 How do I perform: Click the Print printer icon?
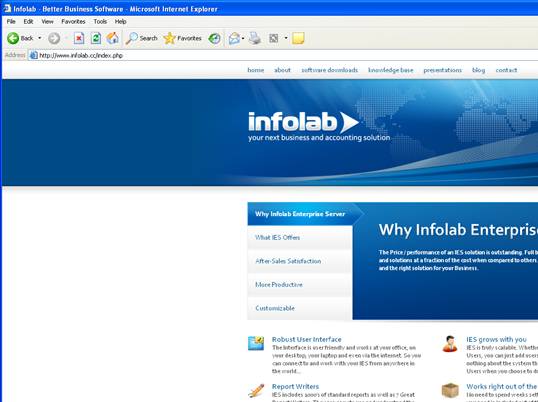tap(255, 38)
